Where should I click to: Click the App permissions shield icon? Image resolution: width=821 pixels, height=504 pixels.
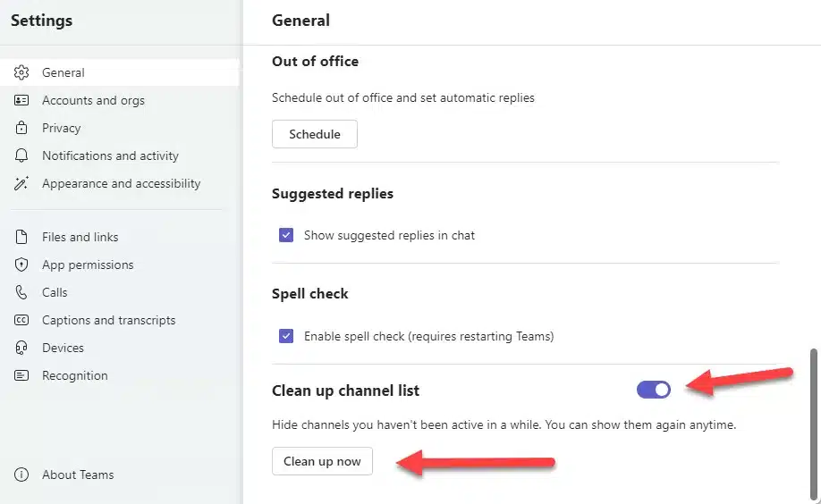click(x=22, y=265)
